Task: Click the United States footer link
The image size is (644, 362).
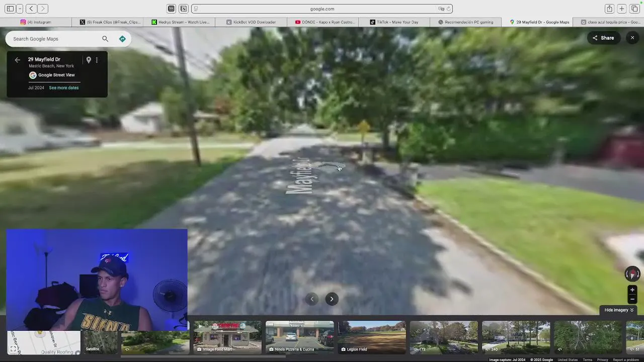Action: click(x=568, y=360)
